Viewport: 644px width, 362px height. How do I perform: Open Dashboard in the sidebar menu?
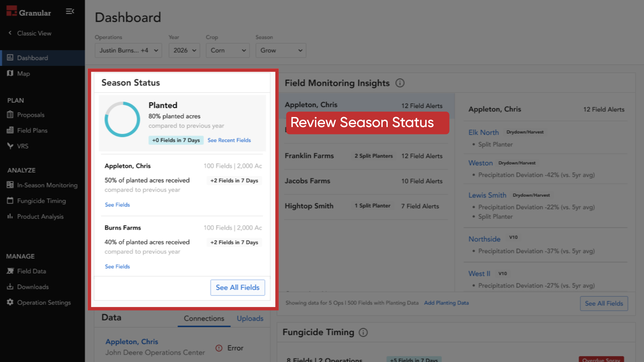point(42,58)
